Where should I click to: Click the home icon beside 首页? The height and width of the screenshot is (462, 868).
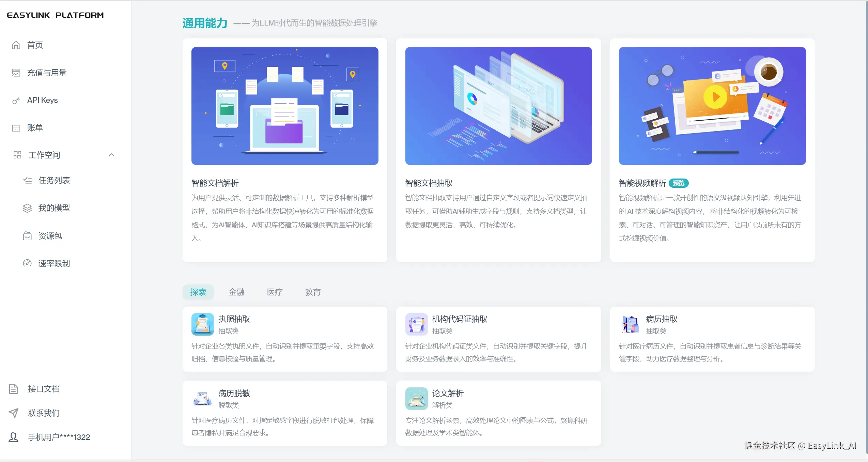click(16, 45)
